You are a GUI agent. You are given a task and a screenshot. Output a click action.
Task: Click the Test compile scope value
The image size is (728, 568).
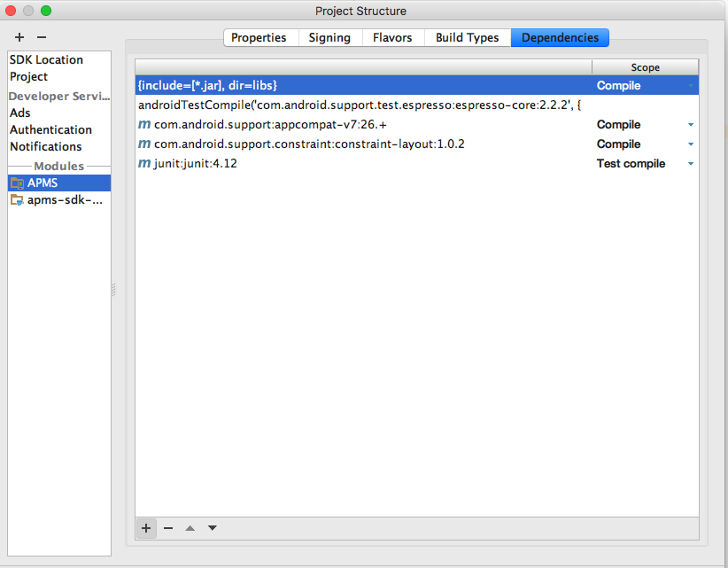pyautogui.click(x=631, y=163)
